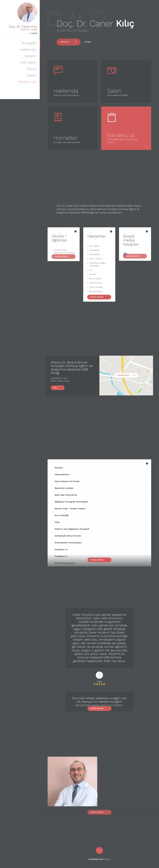Viewport: 159px width, 868px height.
Task: Select Dikiş in the services list
Action: point(57,522)
